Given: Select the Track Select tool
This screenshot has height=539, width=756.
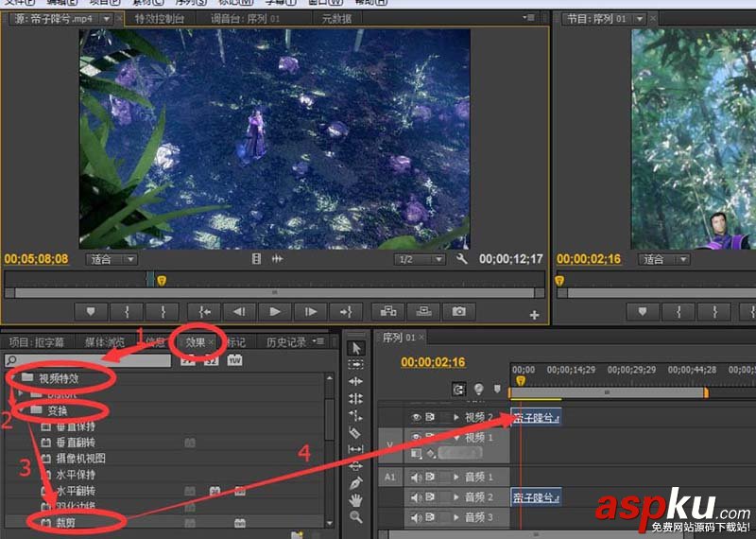Looking at the screenshot, I should [x=356, y=364].
